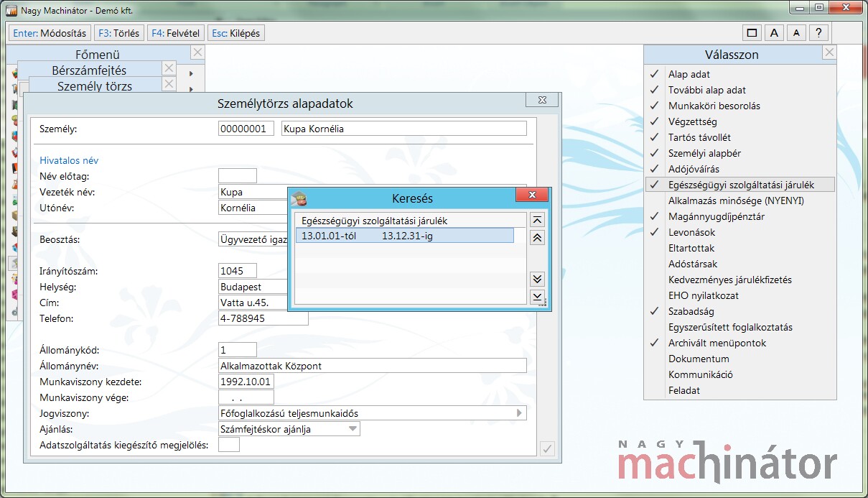868x498 pixels.
Task: Jump to the last record in the Keresés dialog
Action: point(536,296)
